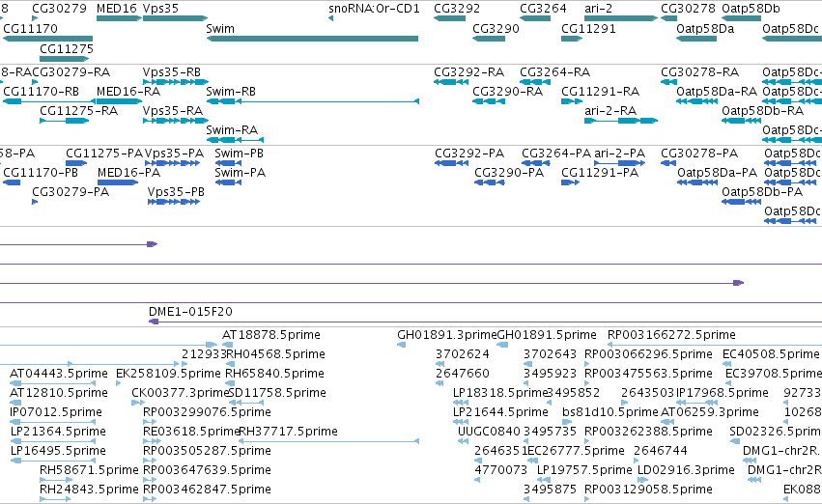Click the CG3290 gene feature
Screen dimensions: 822x504
click(x=489, y=39)
